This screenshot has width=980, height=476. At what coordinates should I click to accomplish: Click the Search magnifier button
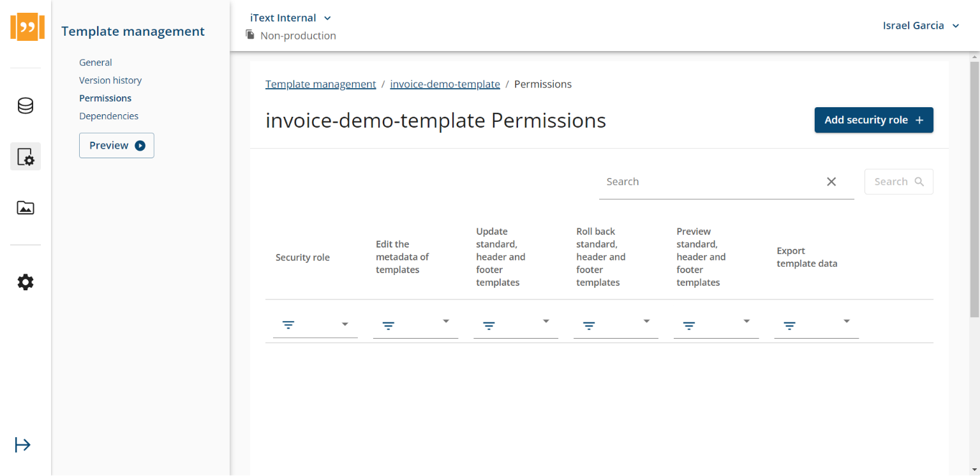(898, 181)
